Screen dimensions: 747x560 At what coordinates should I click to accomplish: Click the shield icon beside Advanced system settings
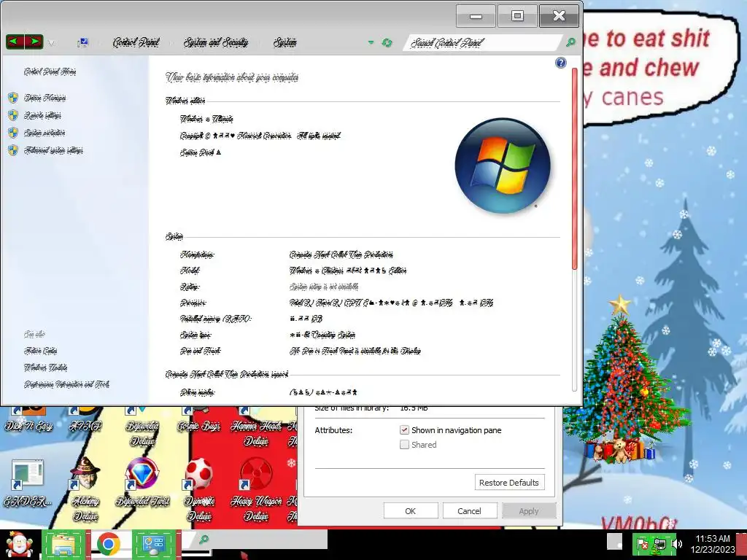[13, 150]
